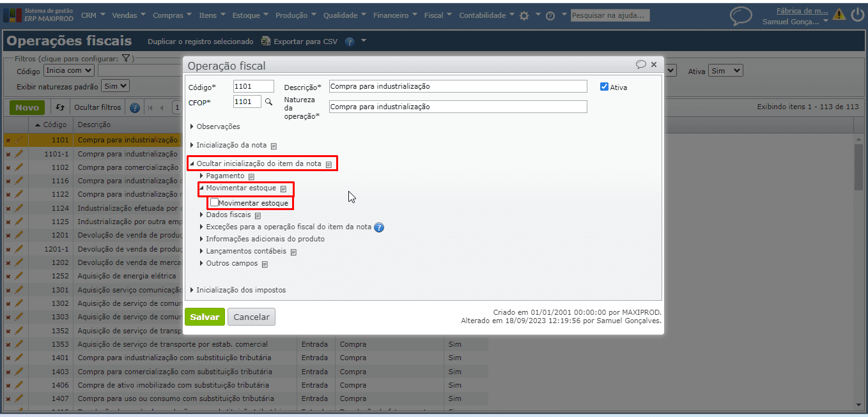
Task: Expand the Dados fiscais section
Action: 225,215
